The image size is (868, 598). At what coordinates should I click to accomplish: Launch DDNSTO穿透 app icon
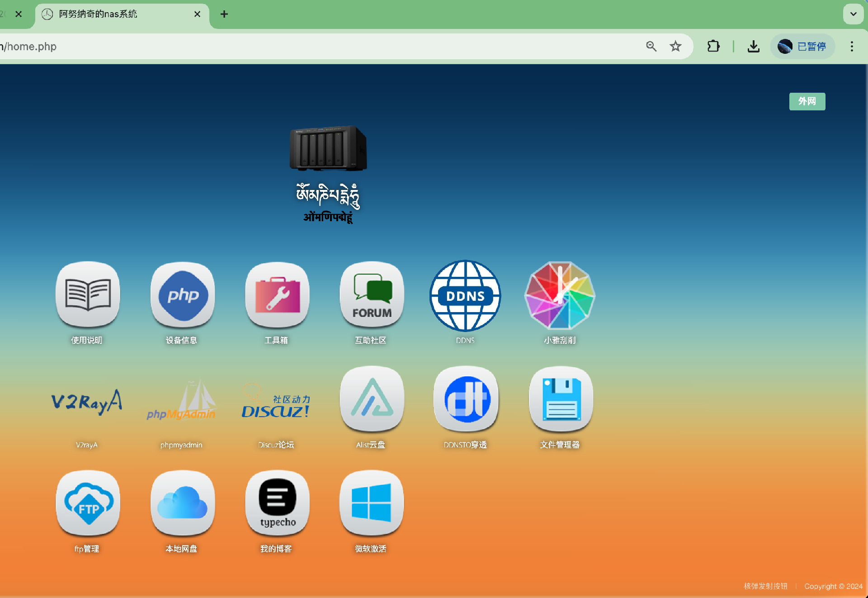[x=467, y=399]
